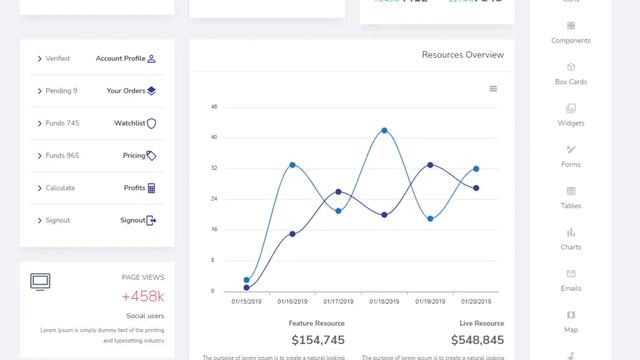Expand the Calculate row chevron

pyautogui.click(x=40, y=188)
